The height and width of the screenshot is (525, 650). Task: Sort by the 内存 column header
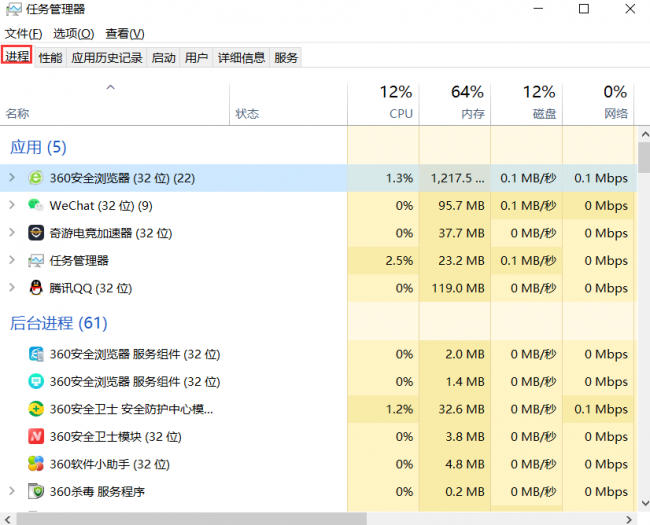pos(455,104)
